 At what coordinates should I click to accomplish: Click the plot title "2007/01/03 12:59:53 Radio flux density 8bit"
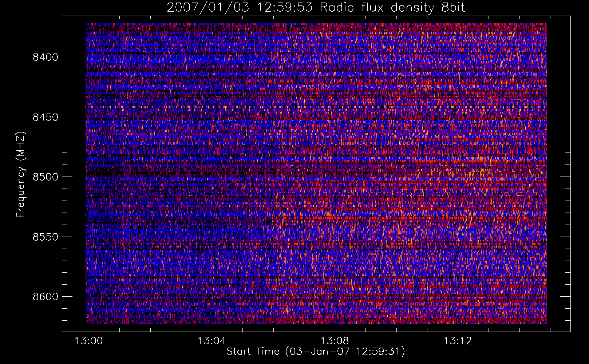coord(316,7)
